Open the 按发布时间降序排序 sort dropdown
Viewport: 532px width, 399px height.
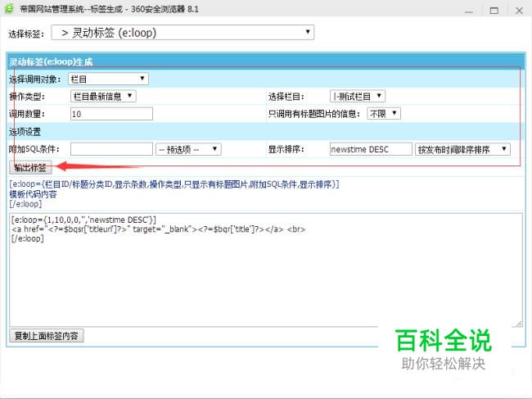pyautogui.click(x=462, y=149)
